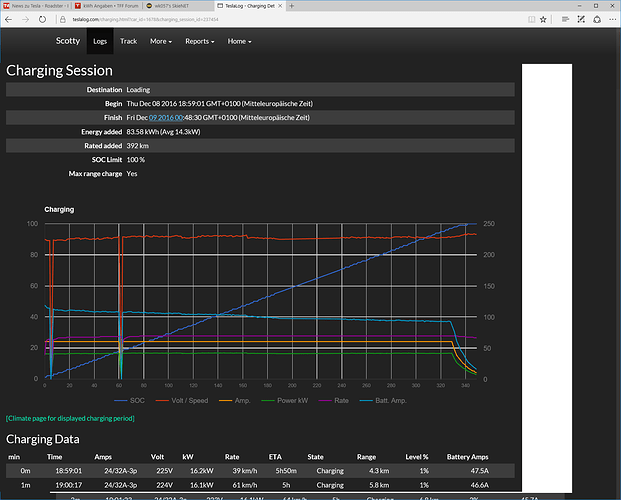Toggle Batt. Amp. legend entry
Viewport: 621px width, 500px height.
point(383,401)
